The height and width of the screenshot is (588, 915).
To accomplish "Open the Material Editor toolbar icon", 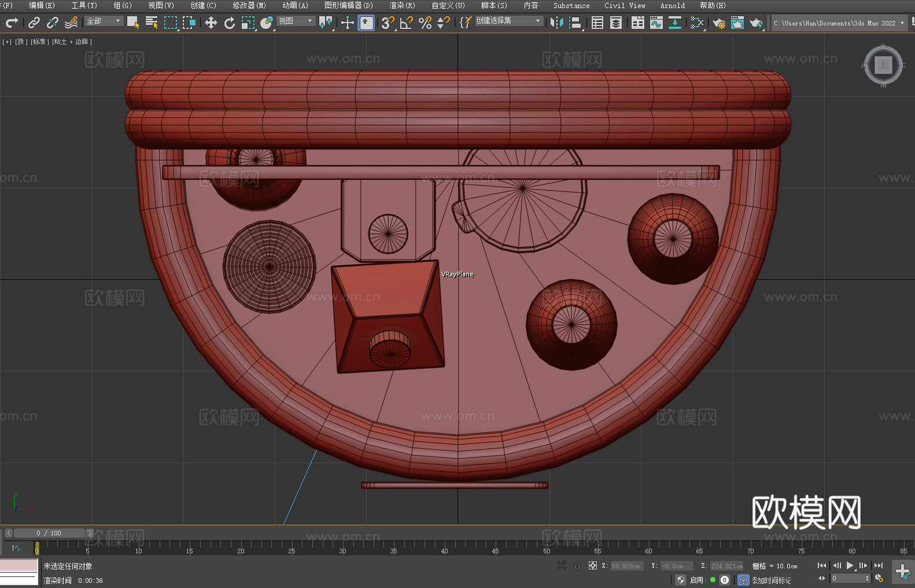I will click(x=697, y=23).
